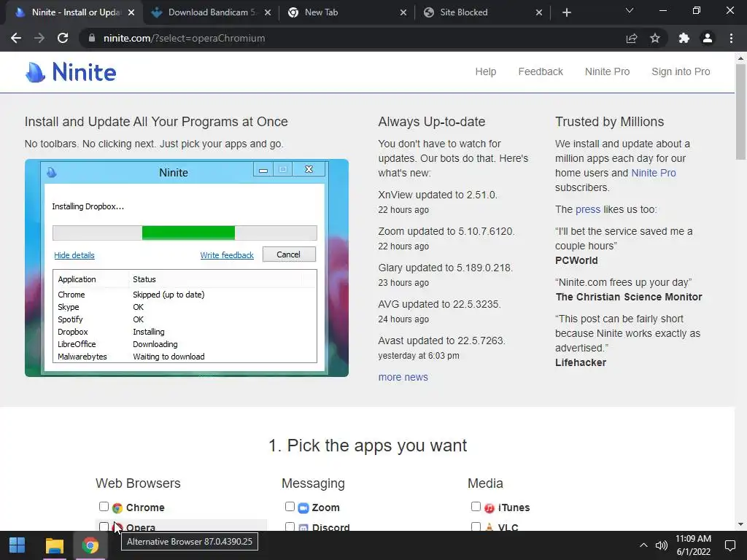Click Sign into Pro

click(681, 71)
